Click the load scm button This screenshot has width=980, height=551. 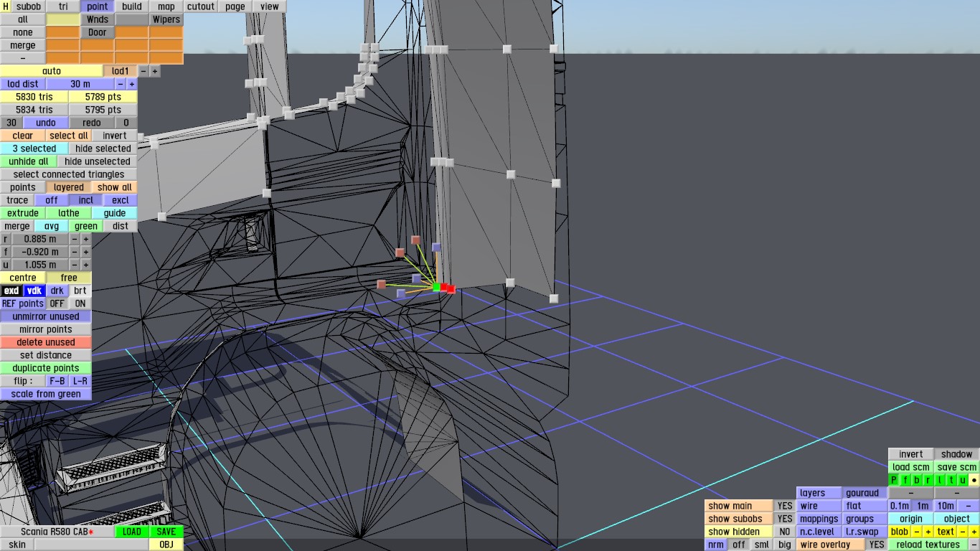coord(911,467)
